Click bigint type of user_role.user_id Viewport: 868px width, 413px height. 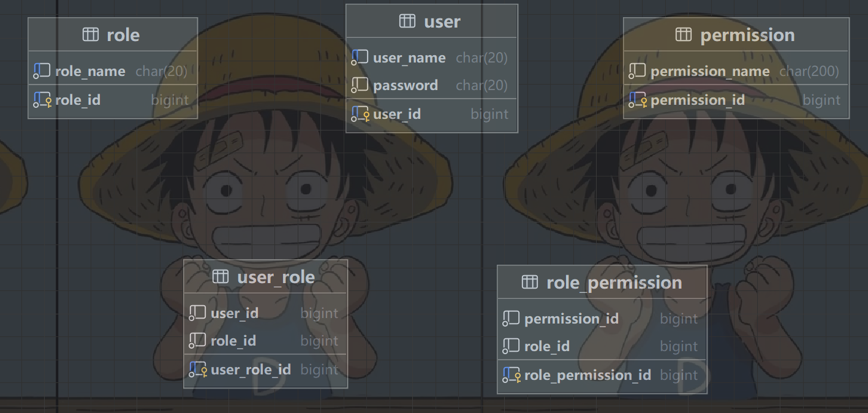coord(319,313)
